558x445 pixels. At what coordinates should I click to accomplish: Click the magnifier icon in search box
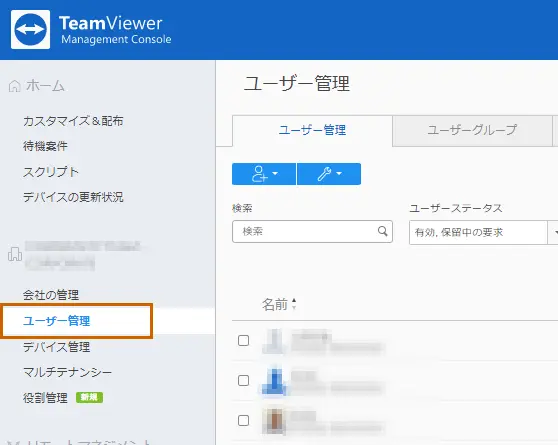click(x=383, y=231)
